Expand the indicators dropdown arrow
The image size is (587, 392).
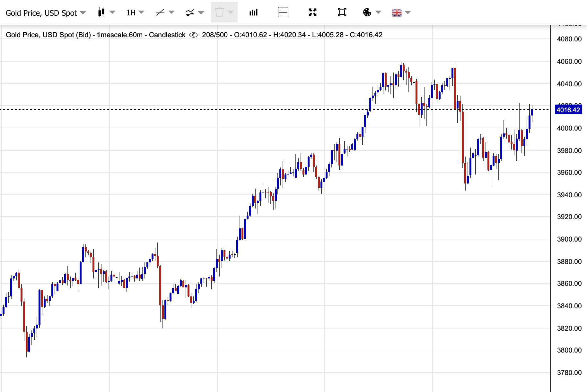201,13
